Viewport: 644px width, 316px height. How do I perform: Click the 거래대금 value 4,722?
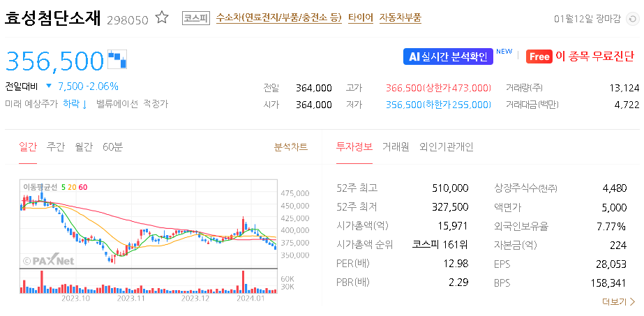coord(627,105)
